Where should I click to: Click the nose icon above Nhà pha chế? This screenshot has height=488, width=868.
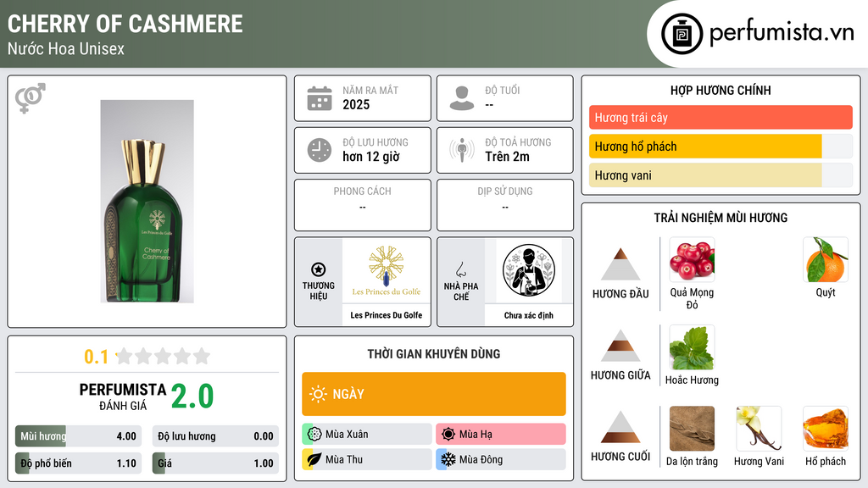(460, 269)
